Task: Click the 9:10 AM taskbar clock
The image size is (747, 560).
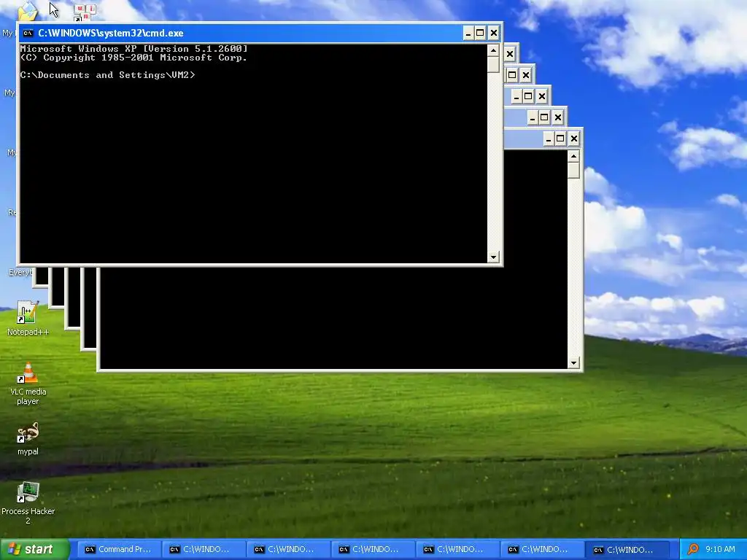Action: (x=720, y=549)
